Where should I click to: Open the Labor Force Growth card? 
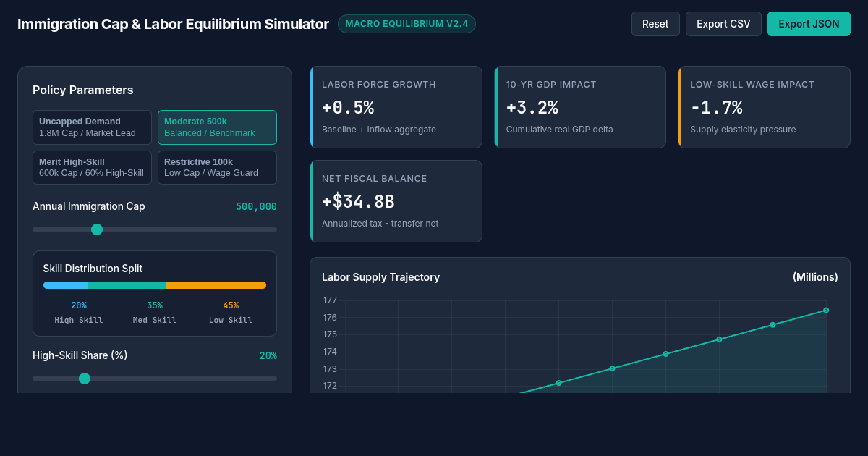tap(396, 107)
